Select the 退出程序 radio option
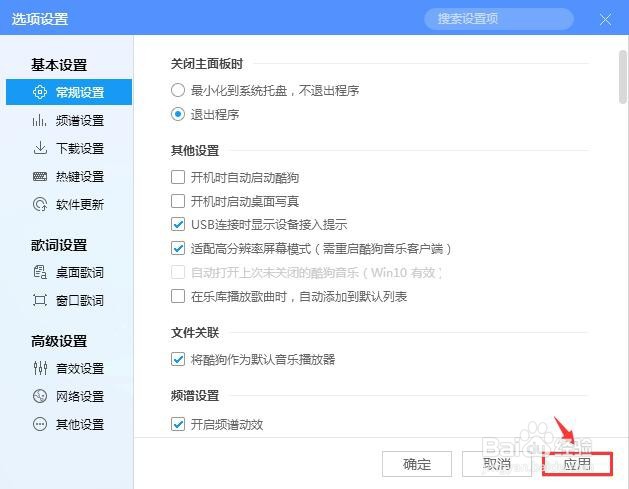Screen dimensions: 629x489 [x=178, y=114]
